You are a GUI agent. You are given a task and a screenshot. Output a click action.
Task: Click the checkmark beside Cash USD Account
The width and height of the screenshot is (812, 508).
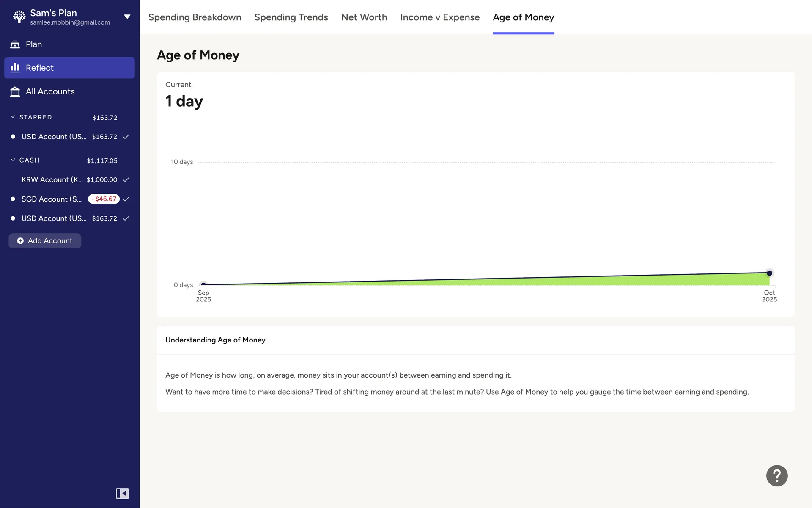[126, 218]
